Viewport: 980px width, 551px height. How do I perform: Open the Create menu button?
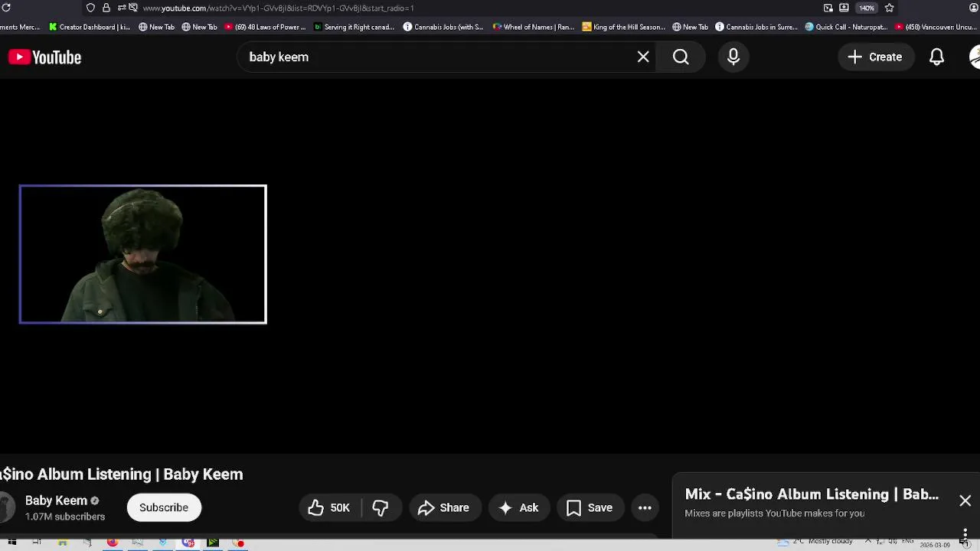click(x=875, y=57)
